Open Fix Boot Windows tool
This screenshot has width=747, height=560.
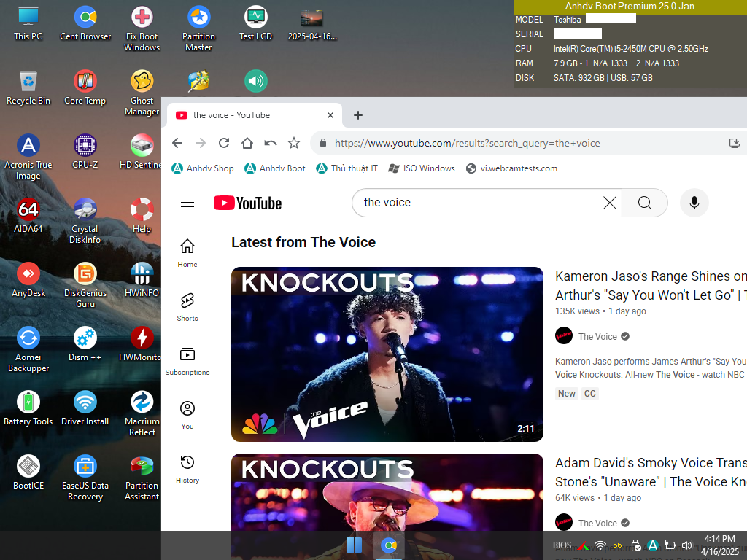pyautogui.click(x=142, y=28)
